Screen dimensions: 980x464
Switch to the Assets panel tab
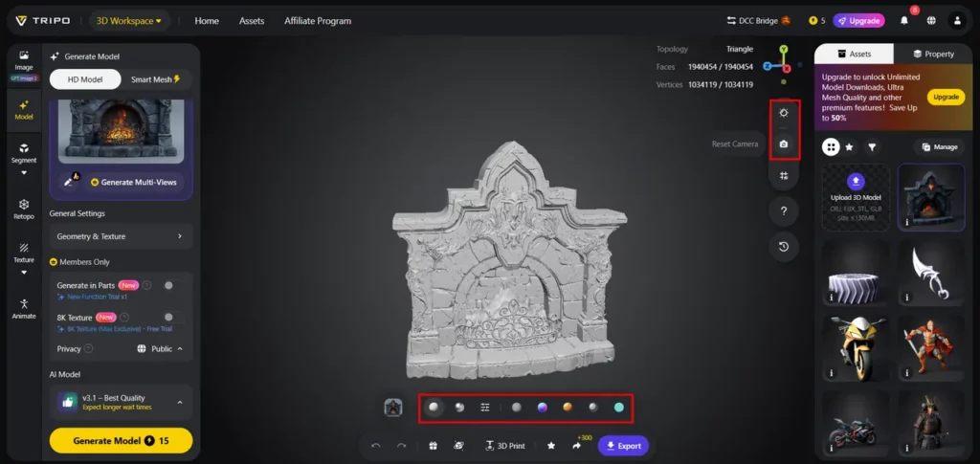point(854,54)
